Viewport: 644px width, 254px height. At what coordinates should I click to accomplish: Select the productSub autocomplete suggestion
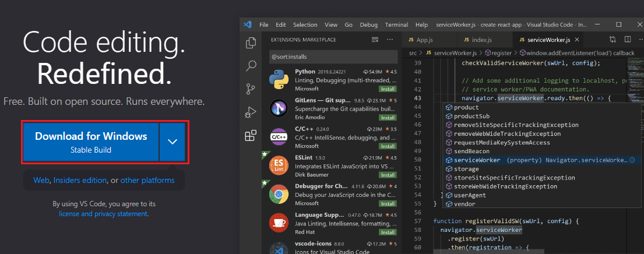(541, 116)
